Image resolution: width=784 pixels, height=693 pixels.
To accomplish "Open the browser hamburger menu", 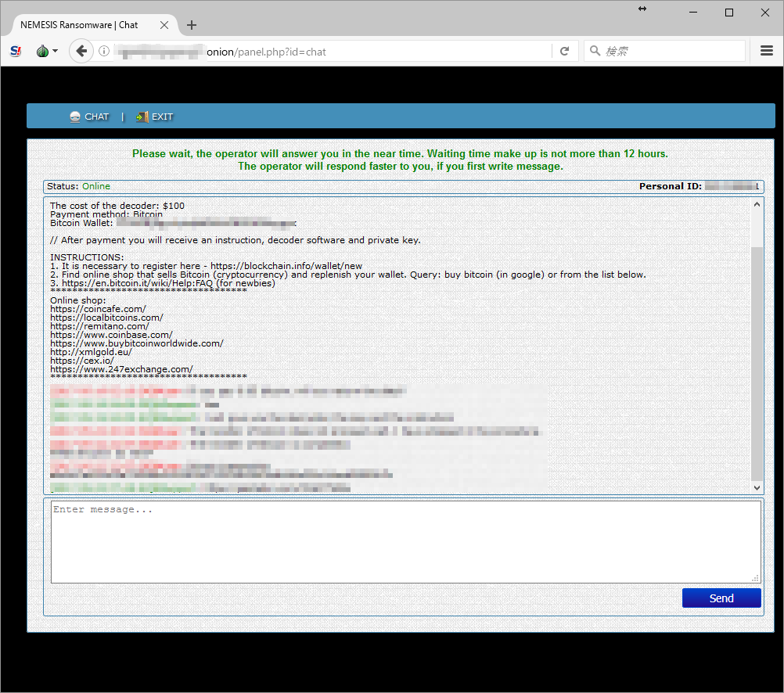I will tap(766, 50).
